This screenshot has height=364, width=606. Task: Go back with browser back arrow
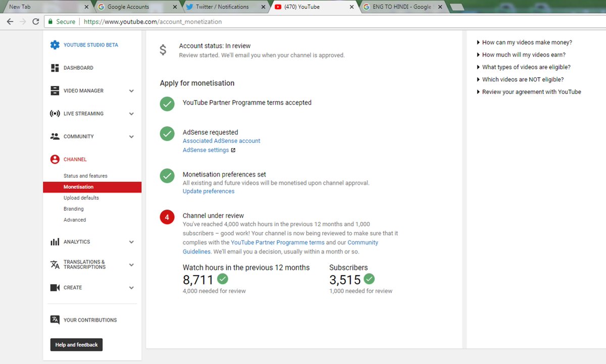pyautogui.click(x=10, y=22)
